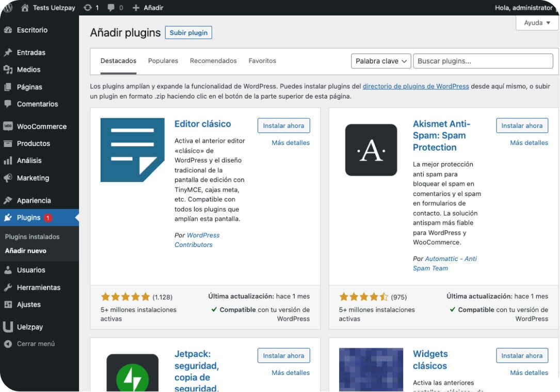560x392 pixels.
Task: Click into the Buscar plugins search field
Action: 483,61
